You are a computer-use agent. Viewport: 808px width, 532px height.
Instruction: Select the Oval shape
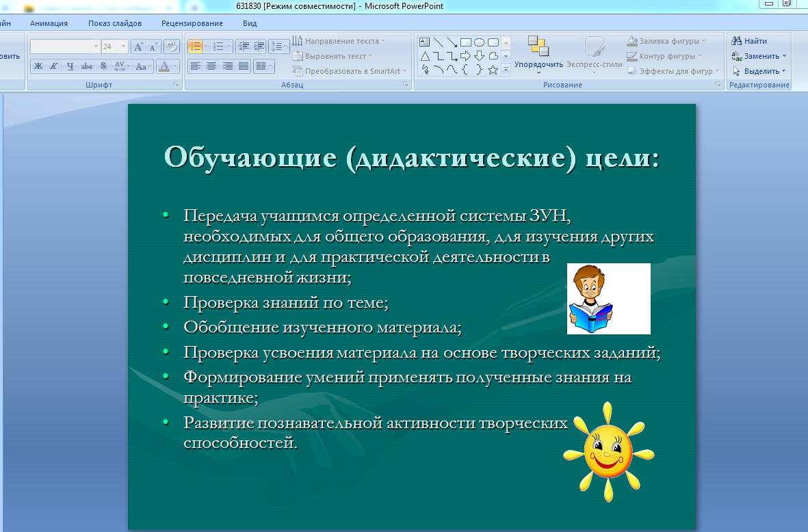(479, 42)
